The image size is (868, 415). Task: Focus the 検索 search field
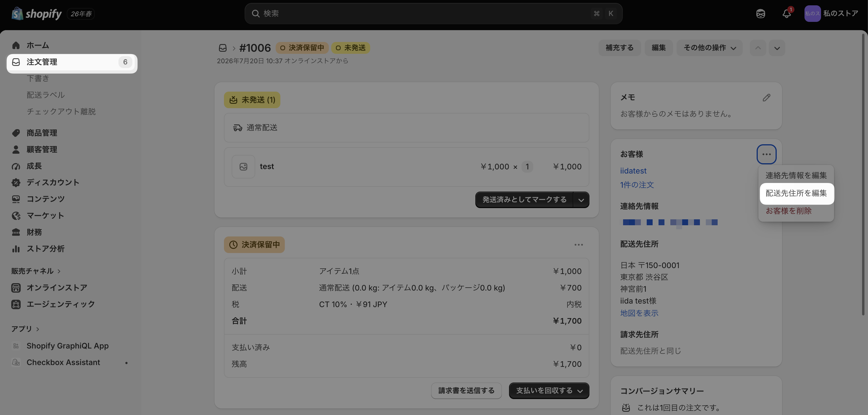433,14
